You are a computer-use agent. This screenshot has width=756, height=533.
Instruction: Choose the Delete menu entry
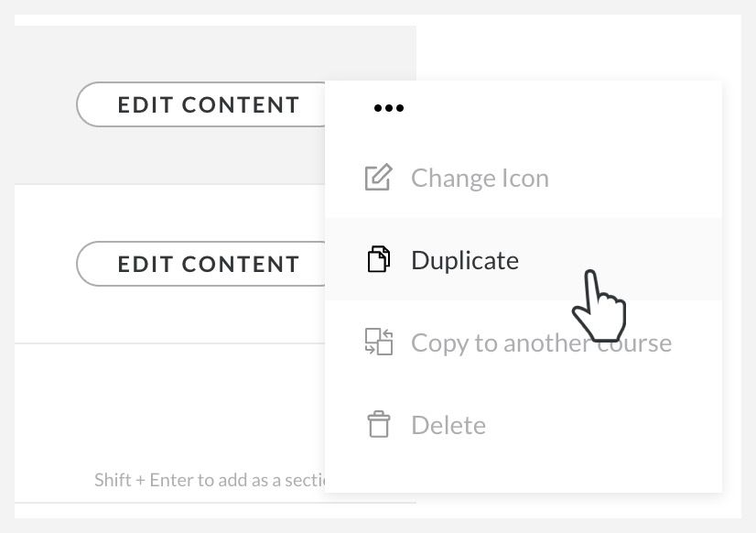[x=448, y=425]
